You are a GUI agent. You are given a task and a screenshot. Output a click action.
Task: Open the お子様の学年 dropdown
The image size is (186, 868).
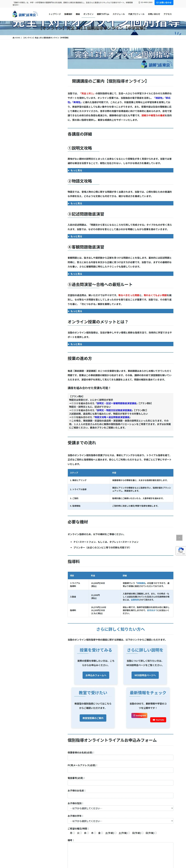pos(121,821)
